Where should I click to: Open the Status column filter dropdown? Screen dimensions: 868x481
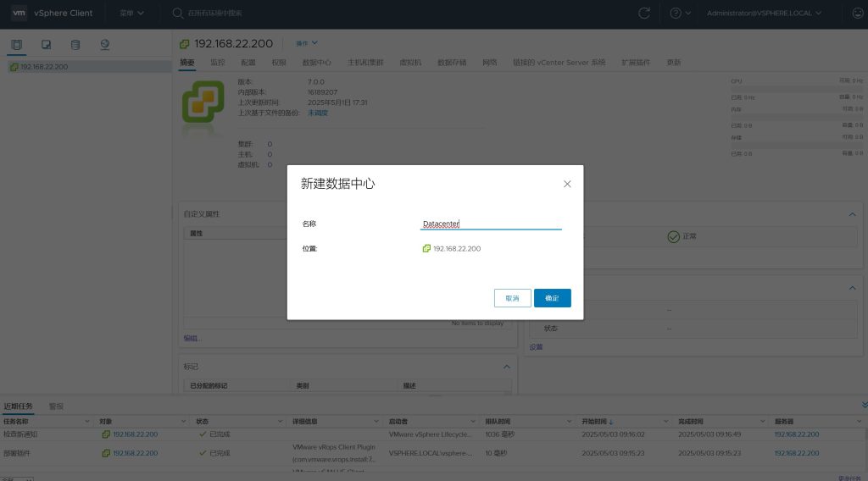280,421
